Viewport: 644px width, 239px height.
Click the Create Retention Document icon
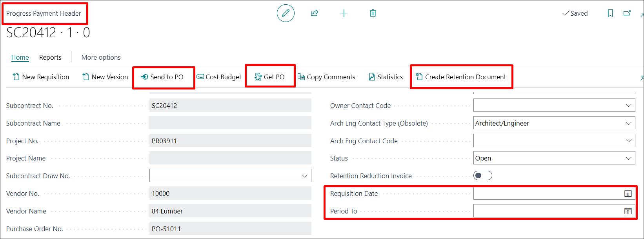(x=419, y=77)
